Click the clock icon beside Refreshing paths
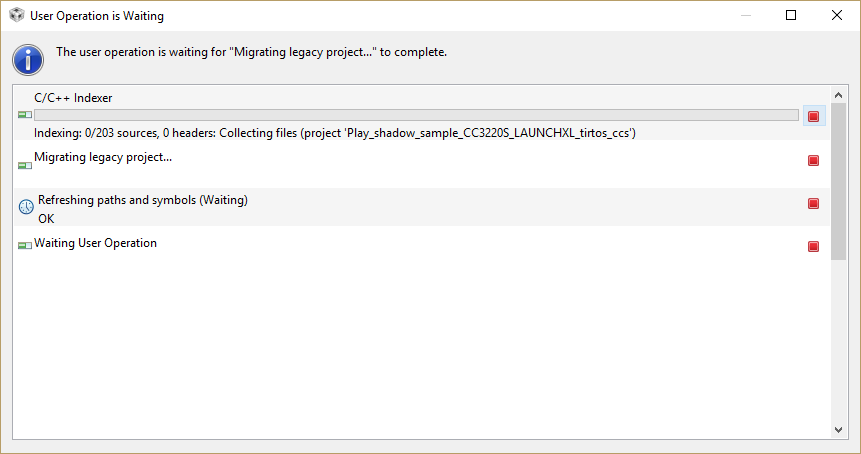This screenshot has height=454, width=861. point(26,207)
